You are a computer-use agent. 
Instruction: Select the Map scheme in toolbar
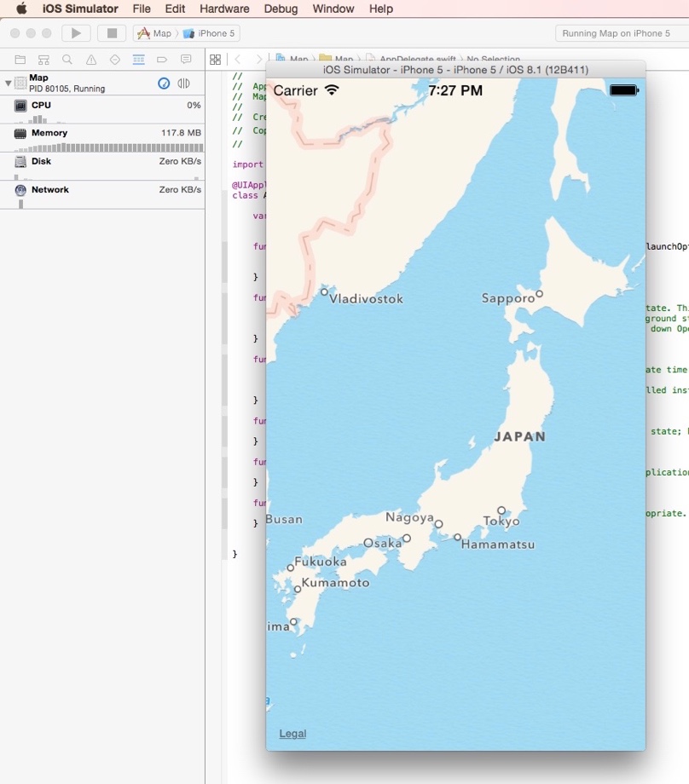[154, 33]
